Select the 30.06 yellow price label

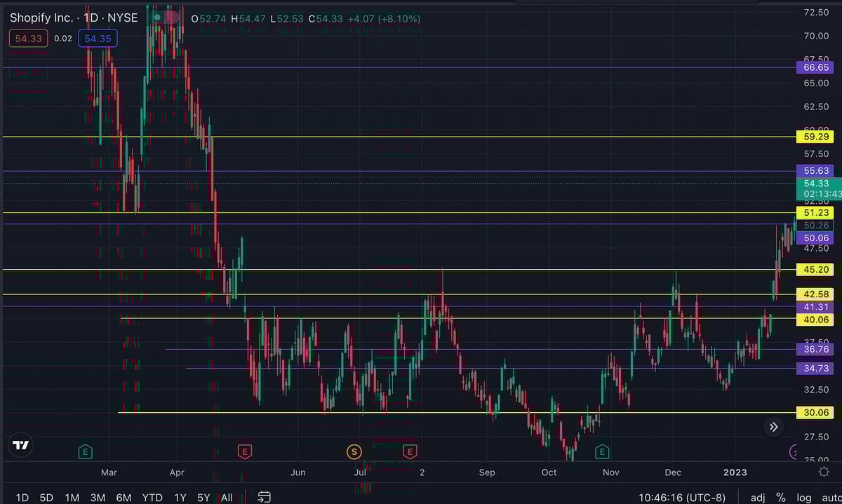coord(816,413)
